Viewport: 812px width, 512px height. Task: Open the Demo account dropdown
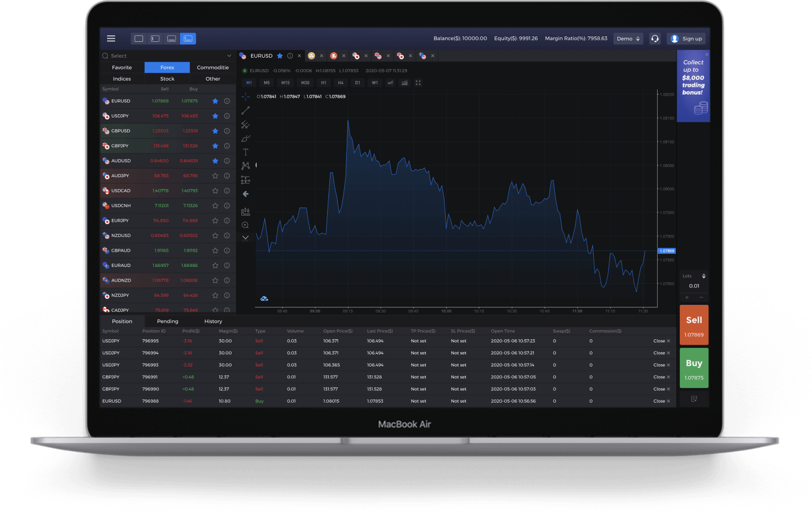(628, 39)
